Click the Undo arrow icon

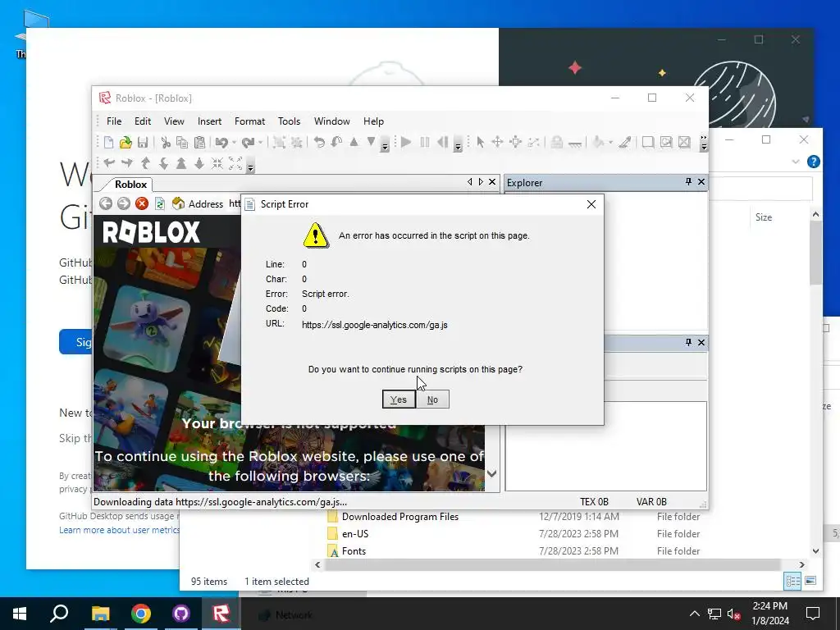[221, 143]
